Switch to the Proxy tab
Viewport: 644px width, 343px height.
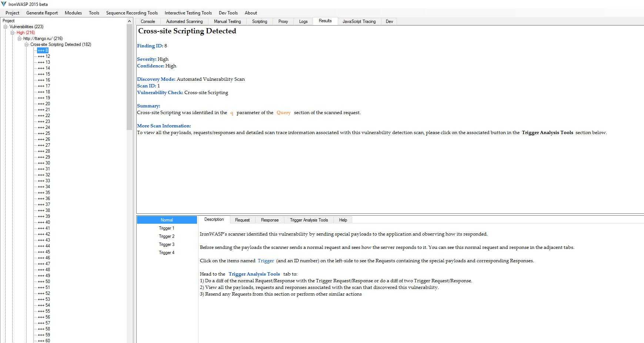coord(283,21)
